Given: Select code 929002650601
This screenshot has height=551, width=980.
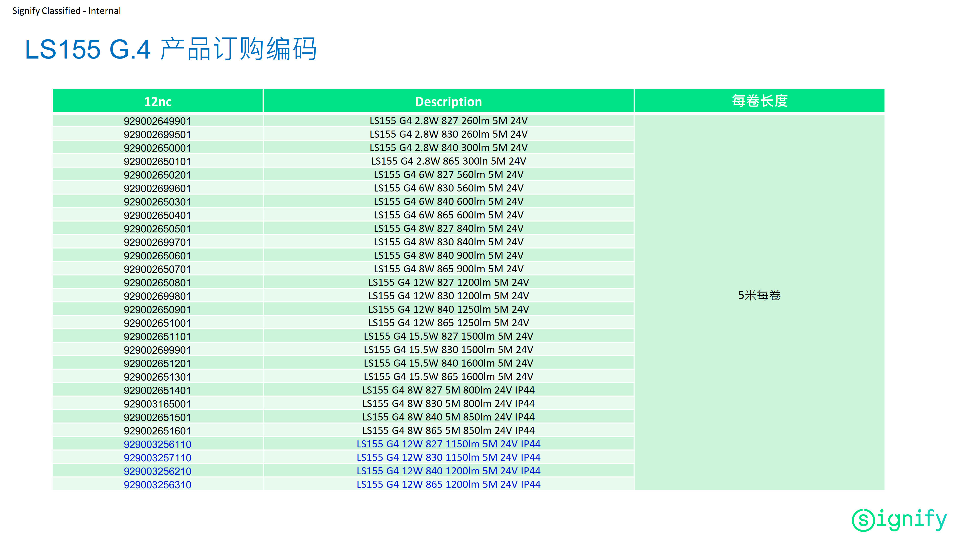Looking at the screenshot, I should pyautogui.click(x=157, y=256).
